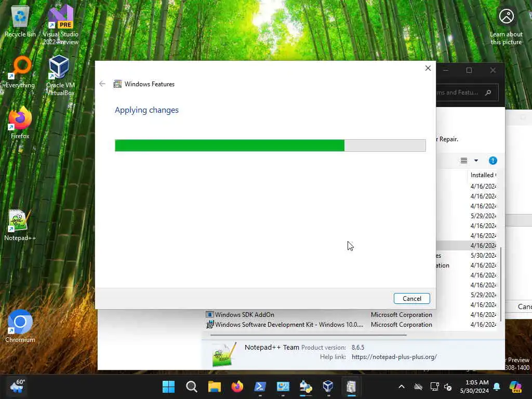Click the view options list icon
The height and width of the screenshot is (399, 532).
coord(464,161)
